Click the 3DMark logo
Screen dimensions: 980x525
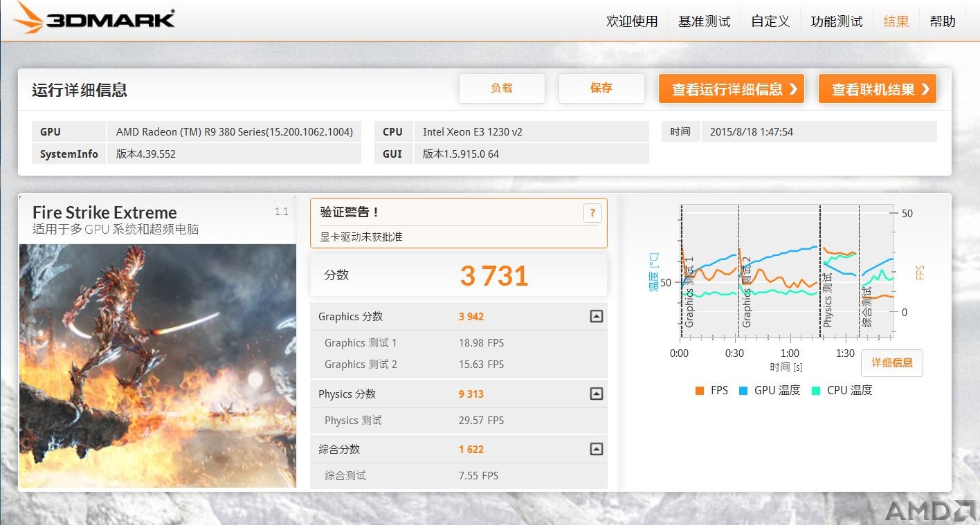[95, 18]
